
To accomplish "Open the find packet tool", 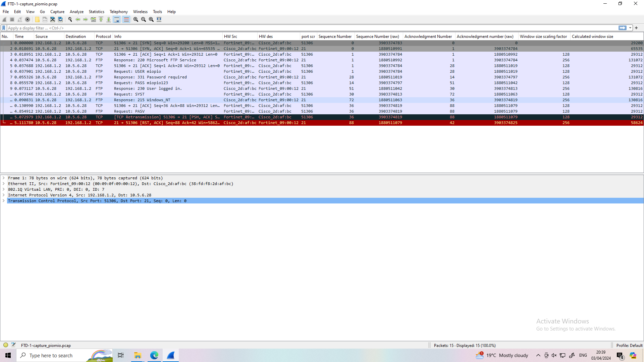I will 70,19.
